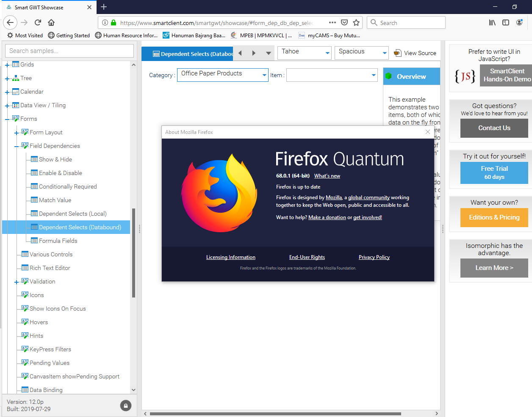This screenshot has width=532, height=417.
Task: Collapse the Forms tree node
Action: (x=7, y=119)
